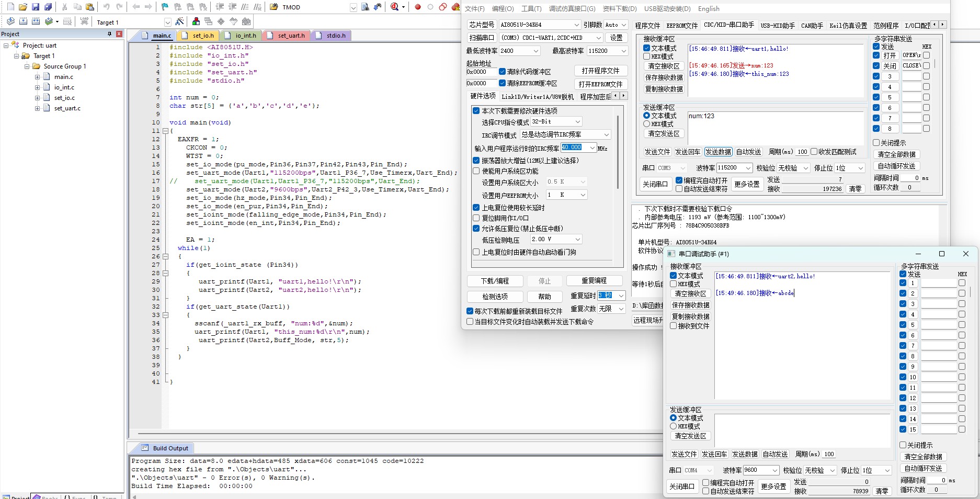Screen dimensions: 980x499
Task: Pin the Project panel
Action: pos(109,34)
